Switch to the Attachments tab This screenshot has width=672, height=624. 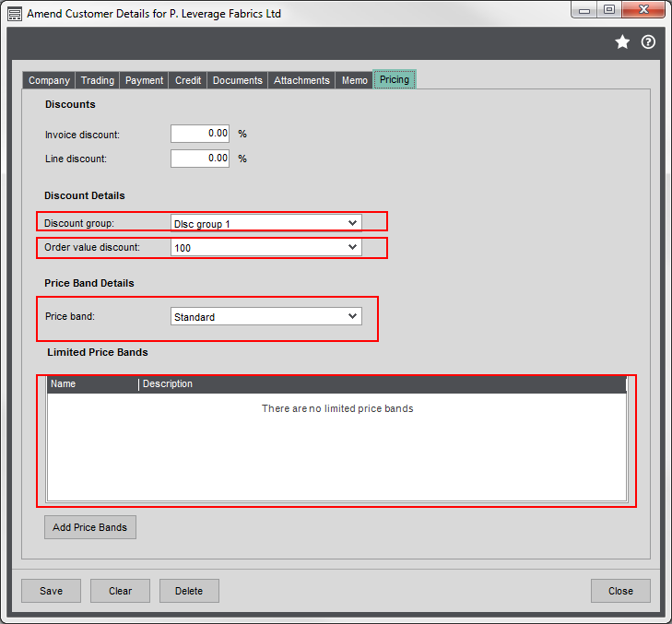pyautogui.click(x=301, y=80)
